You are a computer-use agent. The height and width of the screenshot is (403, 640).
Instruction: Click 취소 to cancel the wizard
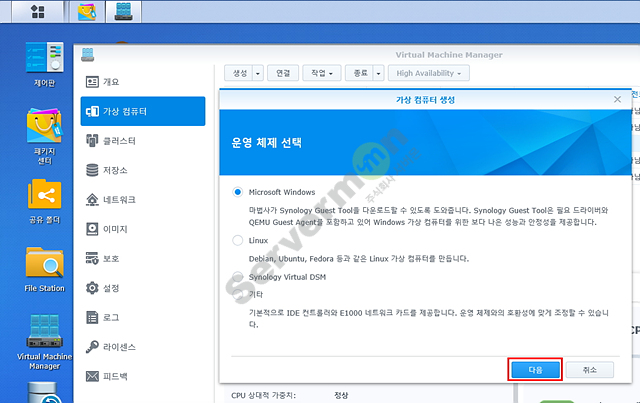(x=589, y=370)
